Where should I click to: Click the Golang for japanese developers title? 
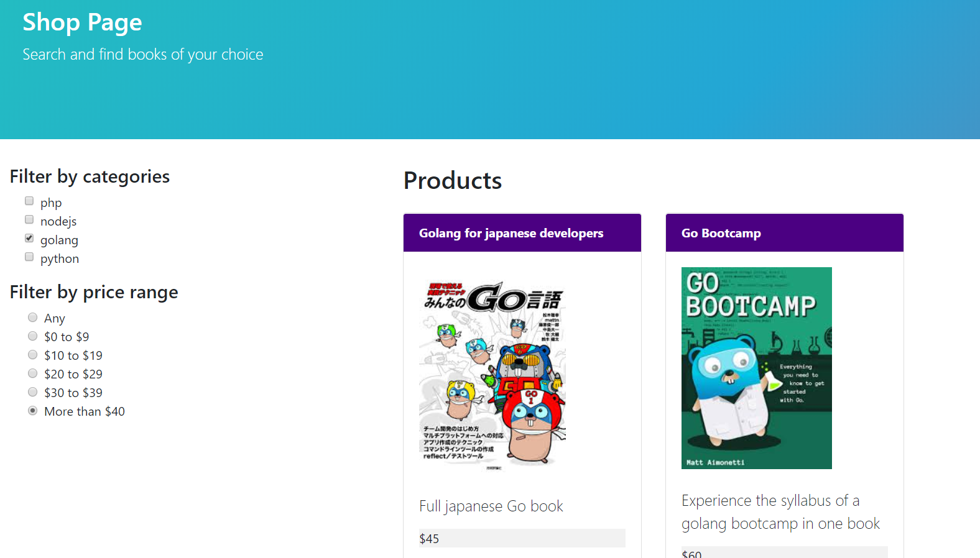(x=511, y=233)
